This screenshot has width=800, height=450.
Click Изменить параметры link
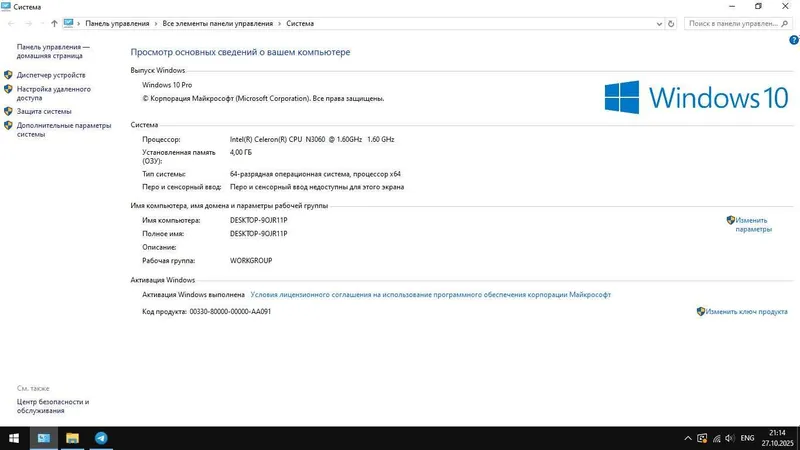[753, 224]
